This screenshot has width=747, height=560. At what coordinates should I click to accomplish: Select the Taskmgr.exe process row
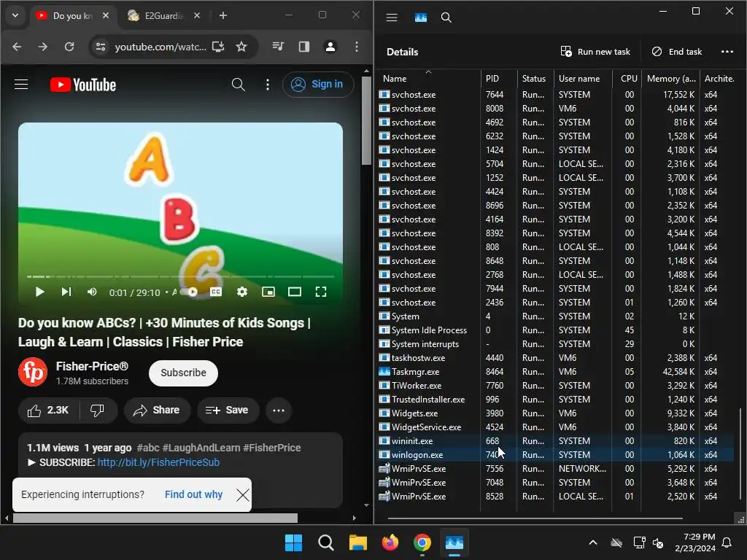tap(557, 371)
